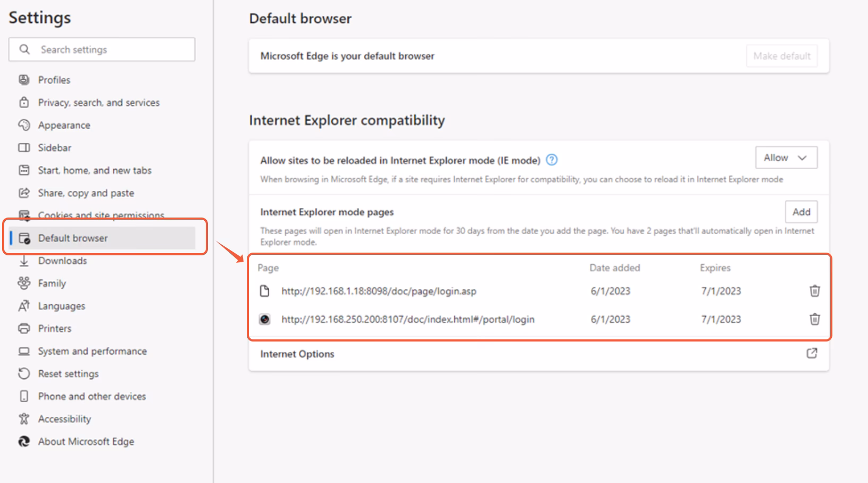Open Privacy, search, and services settings
This screenshot has width=868, height=483.
tap(98, 103)
